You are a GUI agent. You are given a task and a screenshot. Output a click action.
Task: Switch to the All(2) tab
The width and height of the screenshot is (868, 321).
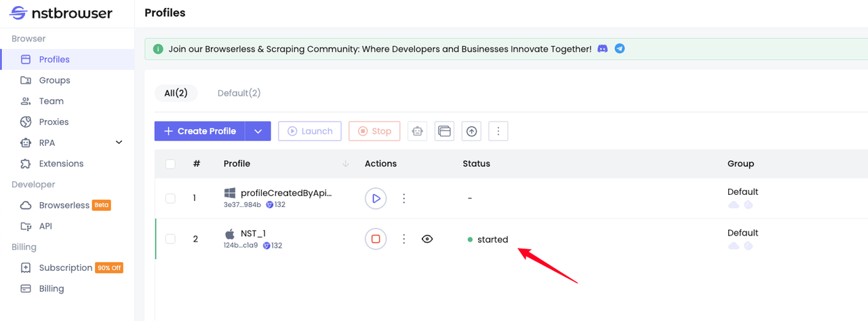(176, 93)
